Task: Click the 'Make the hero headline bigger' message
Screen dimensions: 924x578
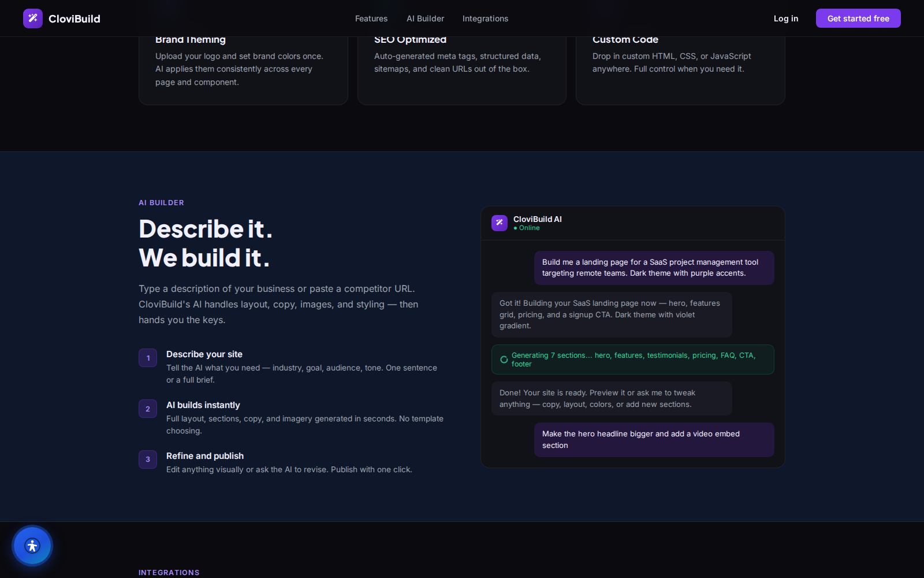Action: (x=654, y=440)
